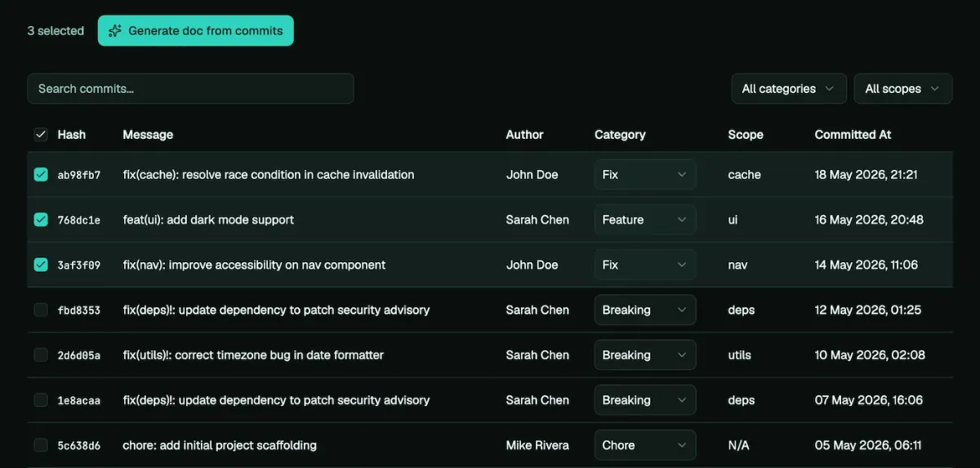Image resolution: width=980 pixels, height=468 pixels.
Task: Click the sparkle icon in Generate doc button
Action: tap(115, 31)
